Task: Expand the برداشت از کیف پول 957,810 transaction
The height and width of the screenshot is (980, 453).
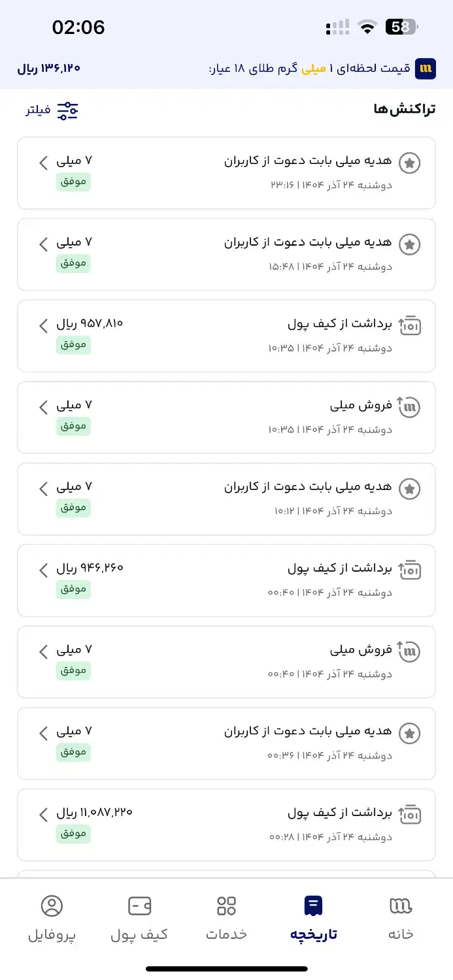Action: (x=42, y=325)
